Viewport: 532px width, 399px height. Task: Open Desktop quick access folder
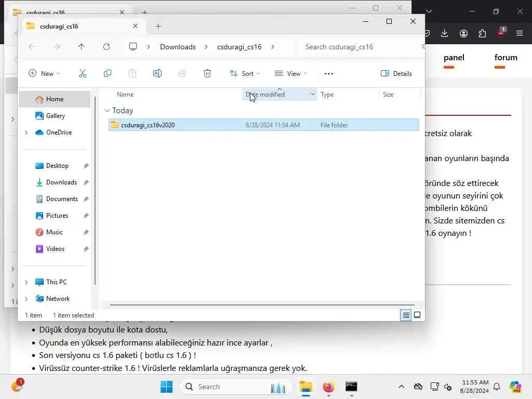pyautogui.click(x=57, y=166)
